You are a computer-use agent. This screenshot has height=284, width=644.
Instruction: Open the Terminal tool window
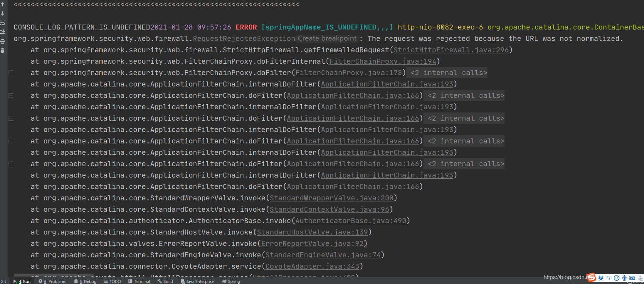pos(139,281)
